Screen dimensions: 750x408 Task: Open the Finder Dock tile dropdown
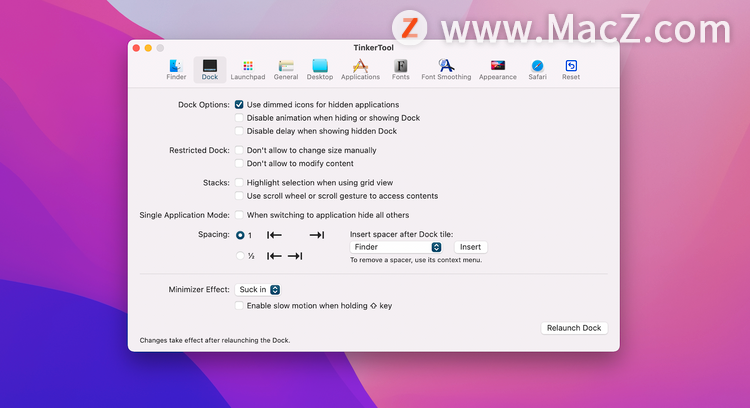click(396, 247)
